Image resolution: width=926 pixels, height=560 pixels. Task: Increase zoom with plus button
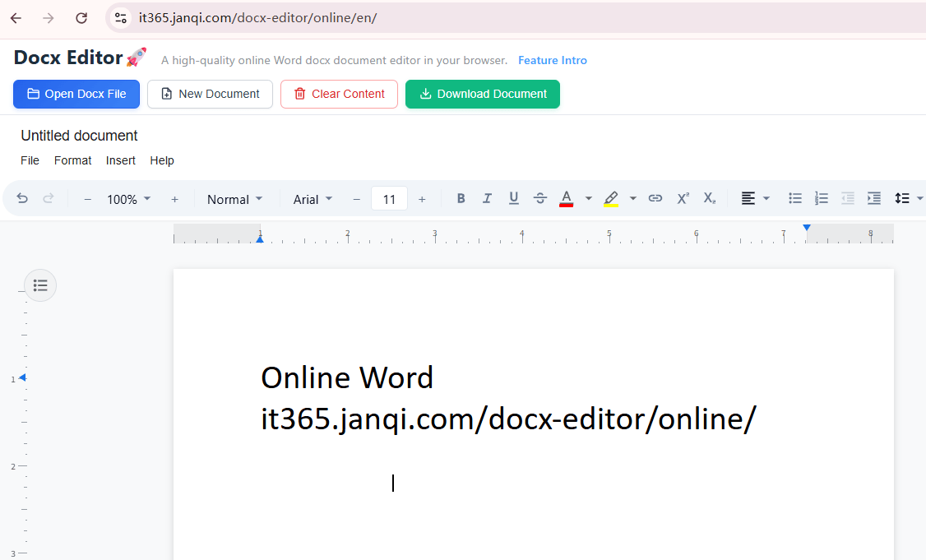(x=175, y=200)
